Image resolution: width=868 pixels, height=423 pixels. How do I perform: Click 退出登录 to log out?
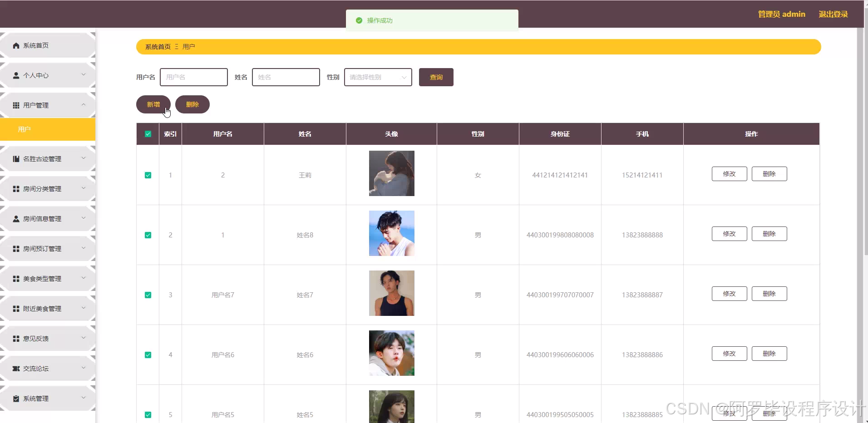point(833,14)
